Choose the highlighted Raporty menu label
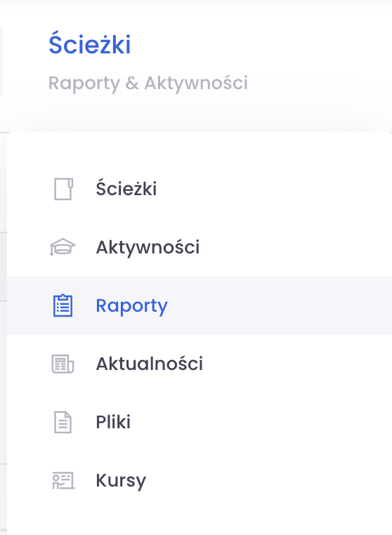Viewport: 392px width, 535px height. (132, 305)
